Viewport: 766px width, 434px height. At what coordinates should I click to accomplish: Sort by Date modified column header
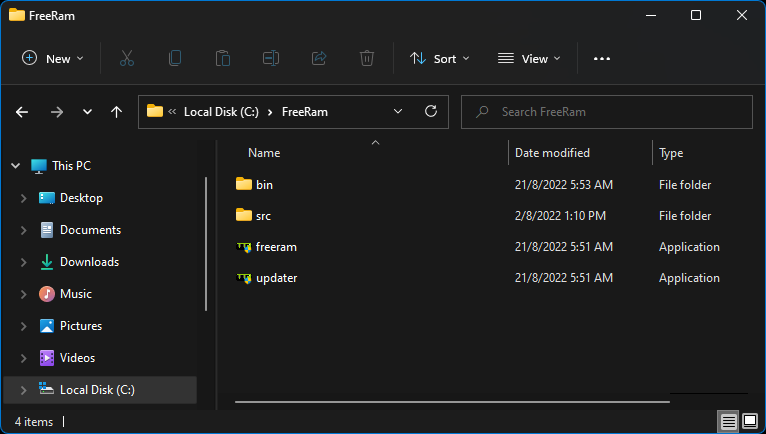(x=552, y=153)
